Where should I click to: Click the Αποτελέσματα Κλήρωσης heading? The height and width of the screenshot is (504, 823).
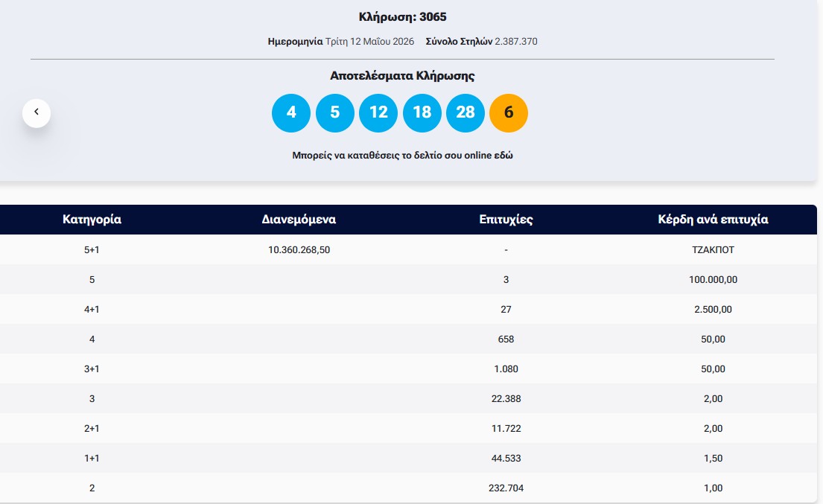[403, 75]
